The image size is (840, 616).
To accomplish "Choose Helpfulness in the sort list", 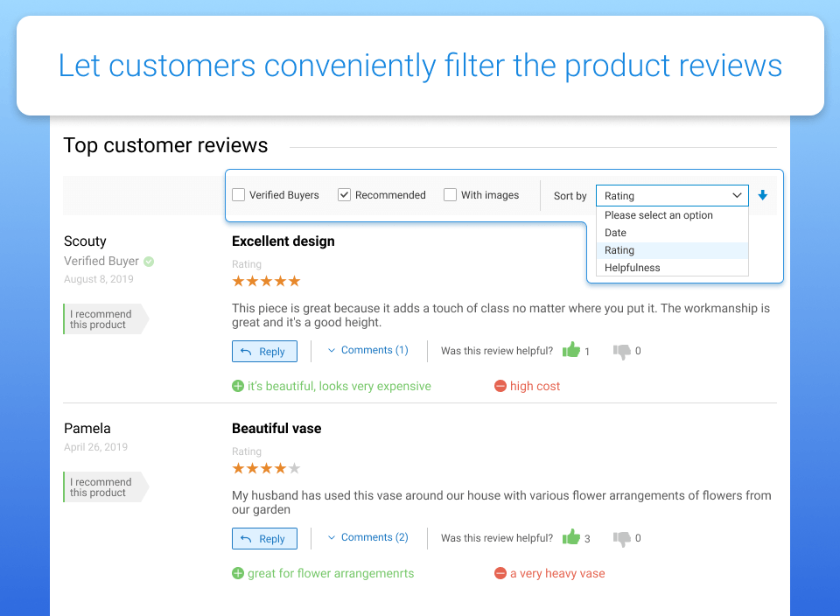I will click(633, 268).
